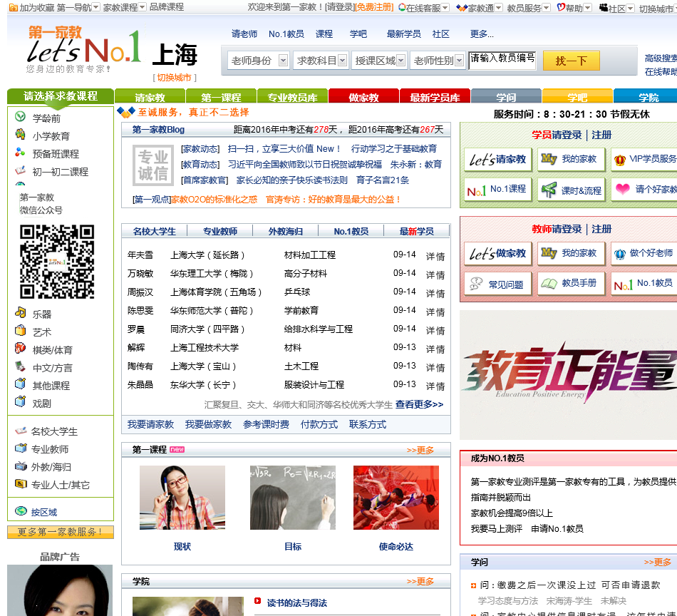Image resolution: width=677 pixels, height=616 pixels.
Task: Click the 我要请家教 link
Action: 150,425
